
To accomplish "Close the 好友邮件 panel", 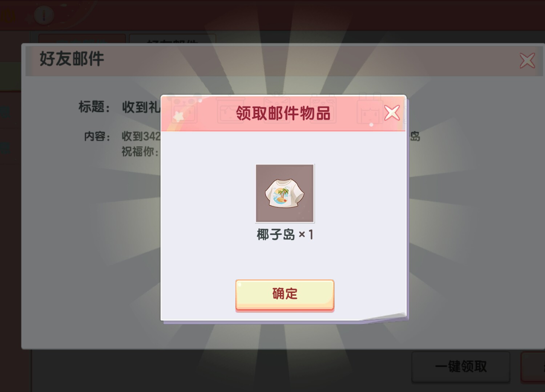I will click(527, 61).
